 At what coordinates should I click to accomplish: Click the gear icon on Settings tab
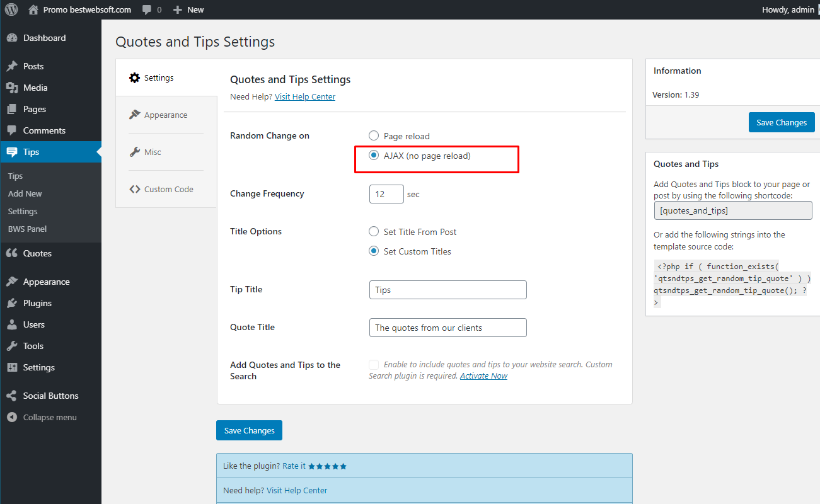[134, 77]
